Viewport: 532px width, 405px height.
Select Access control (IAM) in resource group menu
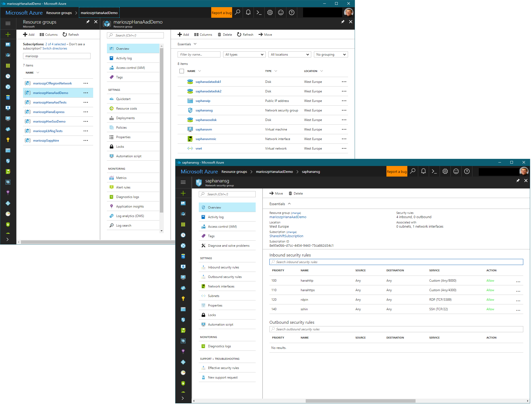tap(130, 68)
